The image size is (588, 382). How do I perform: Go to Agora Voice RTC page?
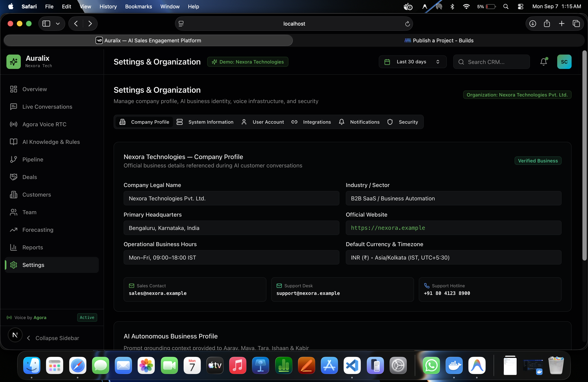coord(52,124)
